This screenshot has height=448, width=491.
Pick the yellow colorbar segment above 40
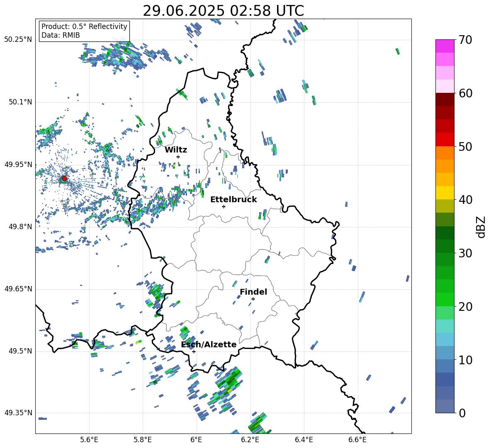pyautogui.click(x=445, y=193)
